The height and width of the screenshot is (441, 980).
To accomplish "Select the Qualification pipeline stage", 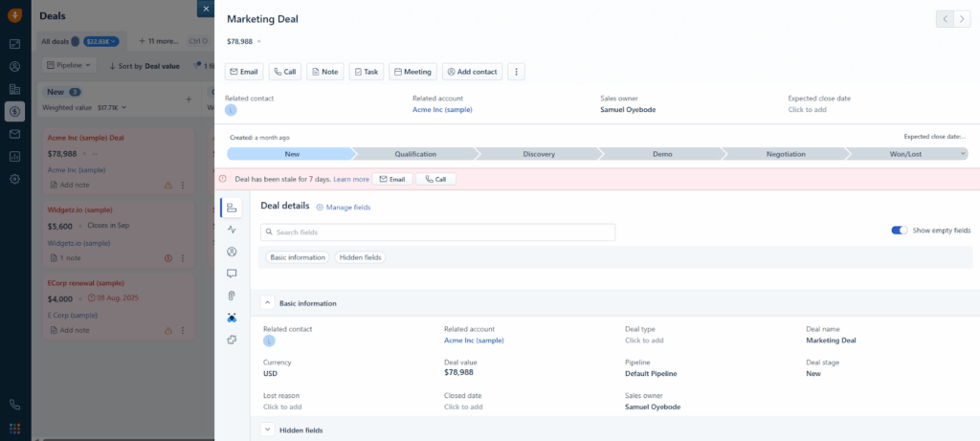I will tap(414, 153).
